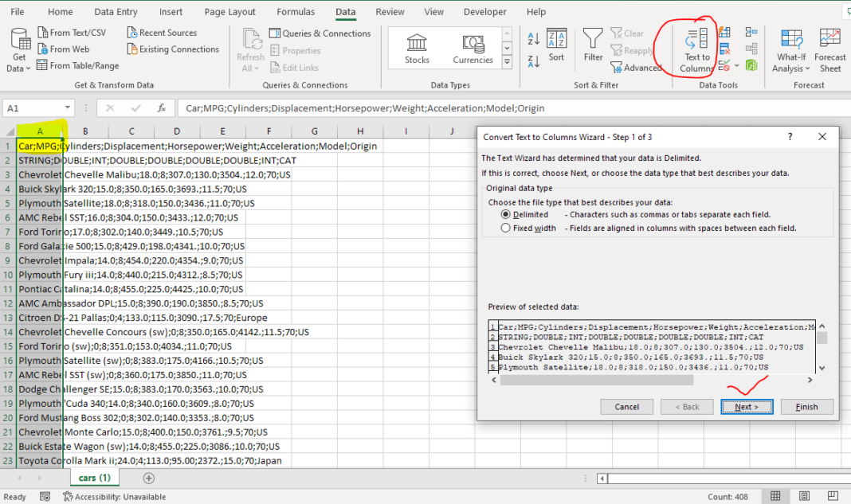
Task: Expand the What-If Analysis menu
Action: [x=790, y=49]
